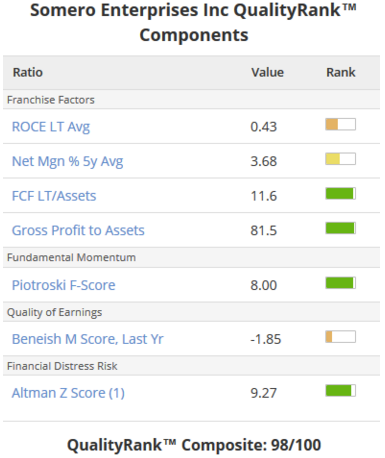Click the QualityRank Composite: 98/100 text
Screen dimensions: 385x458
(x=194, y=445)
